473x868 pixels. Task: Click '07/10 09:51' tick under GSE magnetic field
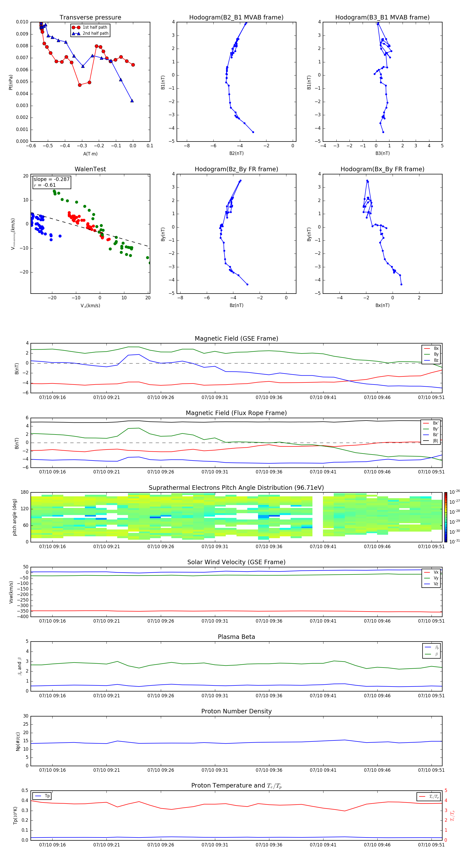click(x=431, y=398)
